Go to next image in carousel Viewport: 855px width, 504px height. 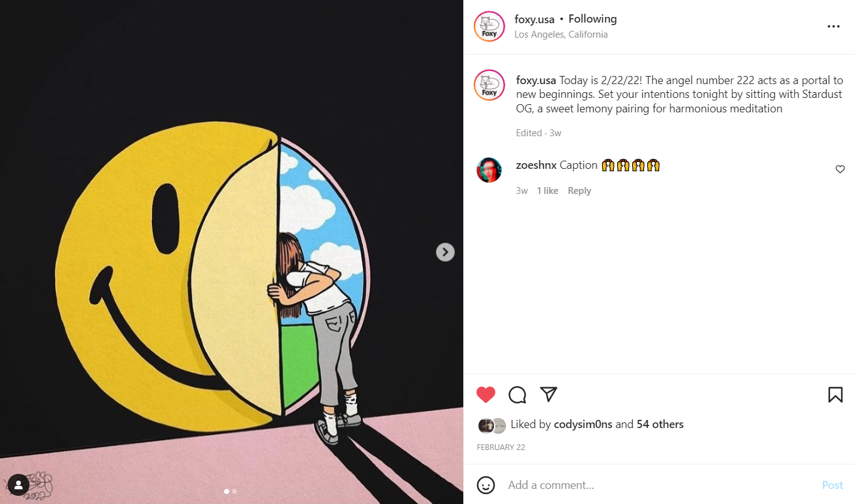pyautogui.click(x=445, y=252)
